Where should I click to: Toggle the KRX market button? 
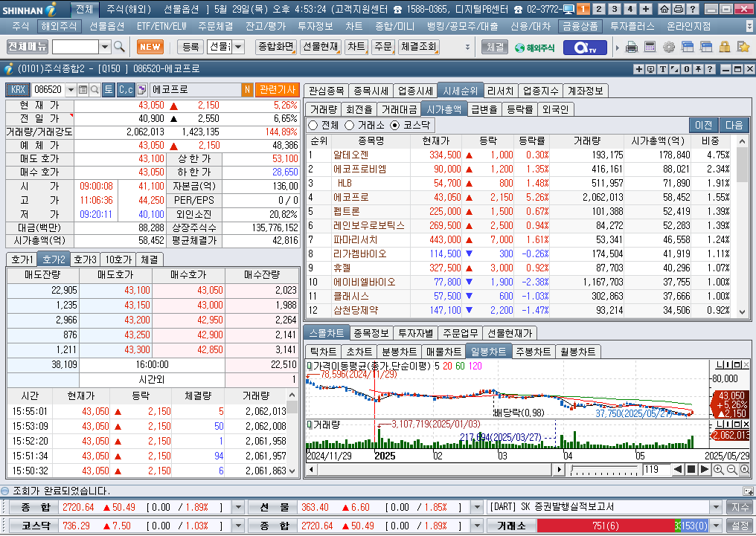(18, 89)
